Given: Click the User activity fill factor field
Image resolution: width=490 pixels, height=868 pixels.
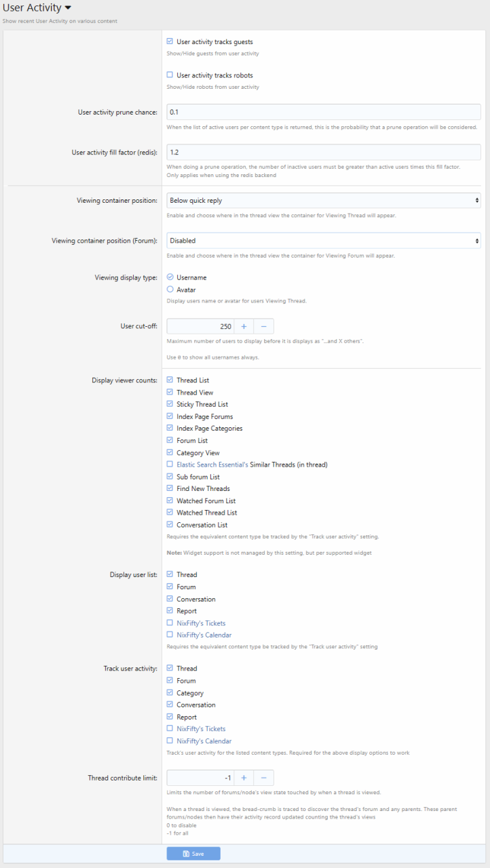Looking at the screenshot, I should pyautogui.click(x=323, y=153).
